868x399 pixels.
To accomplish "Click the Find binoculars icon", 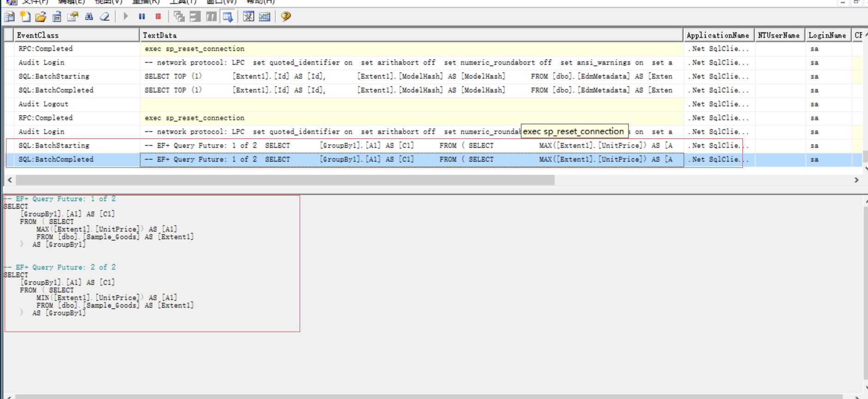I will click(x=89, y=17).
